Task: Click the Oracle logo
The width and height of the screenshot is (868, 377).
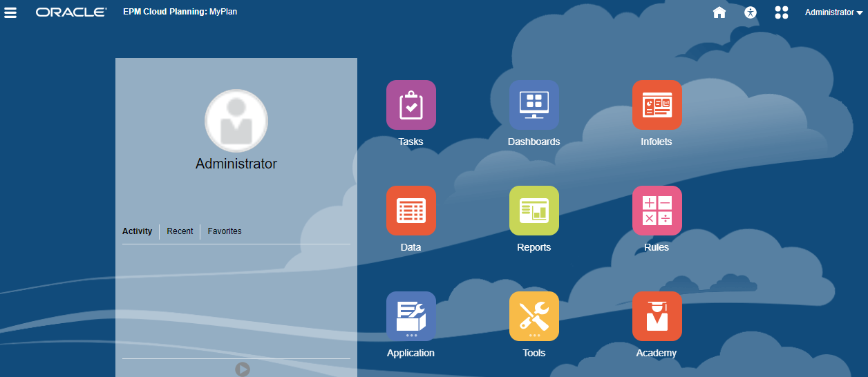Action: coord(71,12)
